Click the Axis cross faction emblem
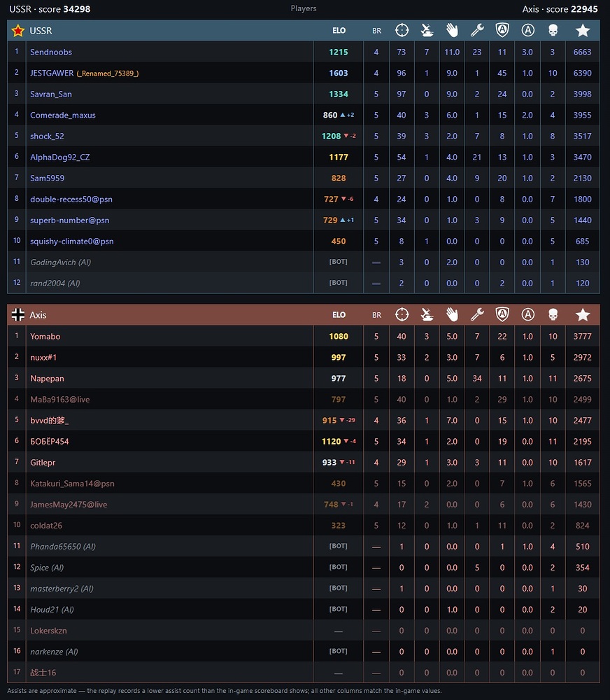Screen dimensions: 610x700 [x=18, y=315]
